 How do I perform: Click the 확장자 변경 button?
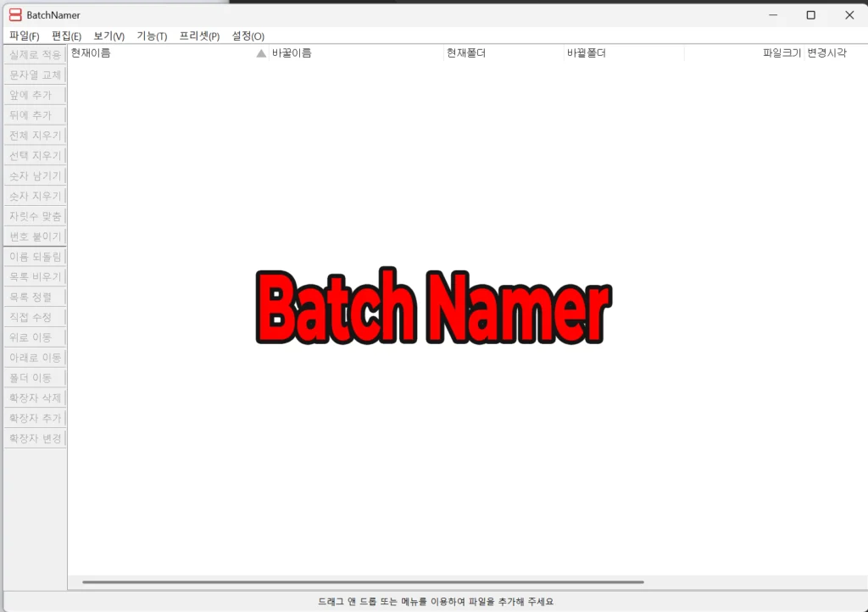point(35,438)
